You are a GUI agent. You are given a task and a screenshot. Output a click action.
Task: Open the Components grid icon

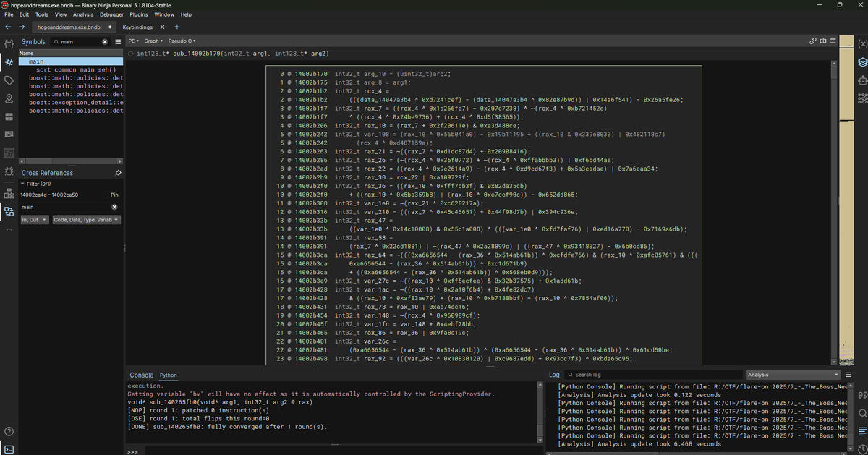pos(9,116)
